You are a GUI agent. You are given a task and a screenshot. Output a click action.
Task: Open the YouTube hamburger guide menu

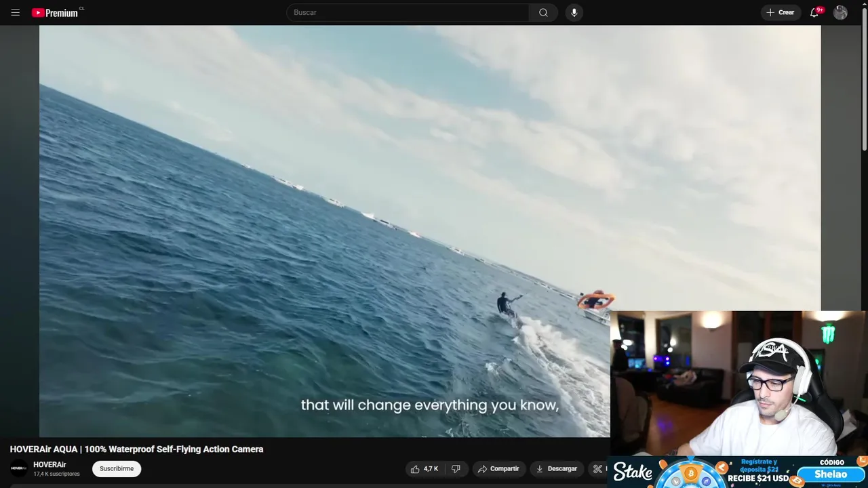[x=15, y=12]
